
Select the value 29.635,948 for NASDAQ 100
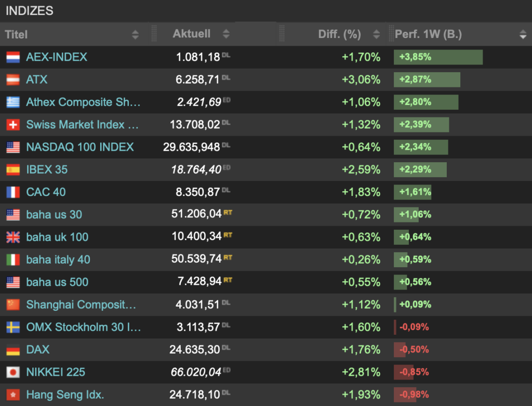click(x=191, y=147)
